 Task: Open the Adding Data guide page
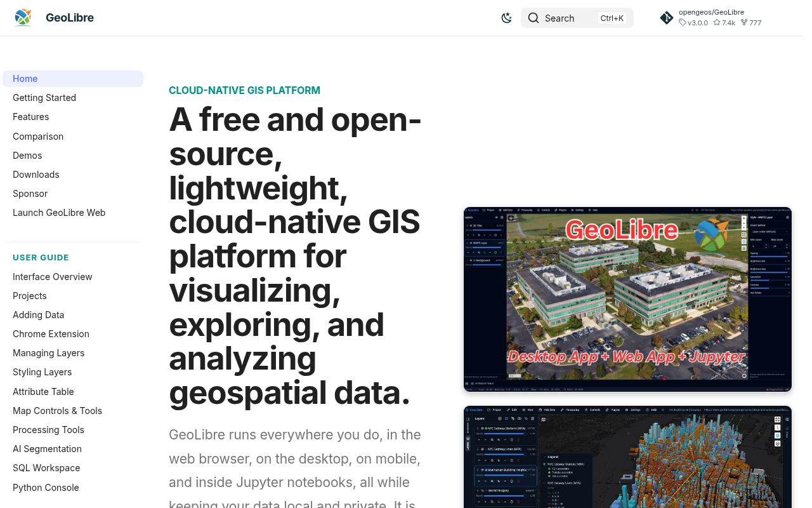click(38, 315)
